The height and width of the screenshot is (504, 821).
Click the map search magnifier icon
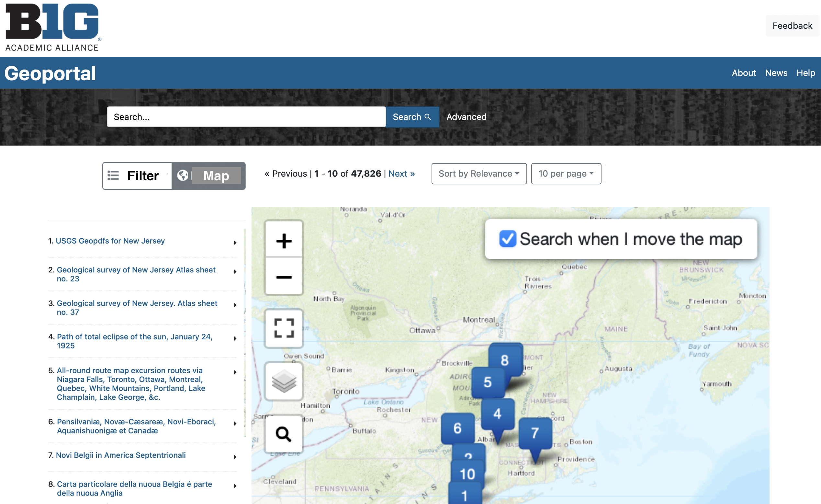point(284,434)
